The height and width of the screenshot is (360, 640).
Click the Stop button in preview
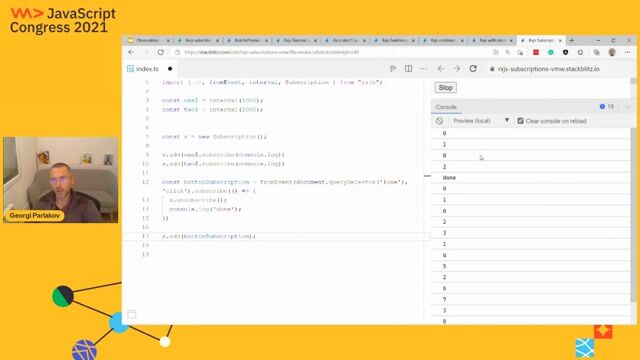(x=445, y=88)
